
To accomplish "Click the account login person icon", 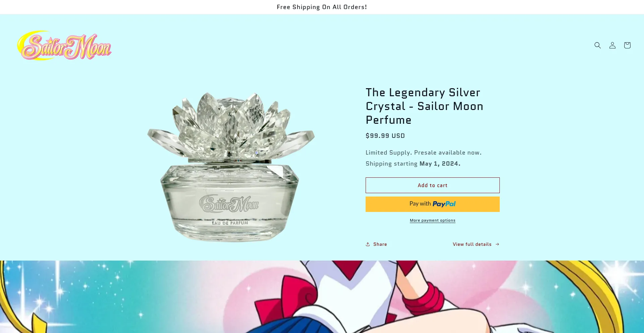I will (x=612, y=45).
